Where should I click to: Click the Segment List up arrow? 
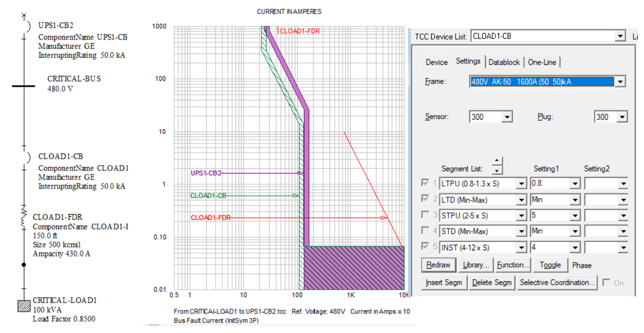[498, 161]
